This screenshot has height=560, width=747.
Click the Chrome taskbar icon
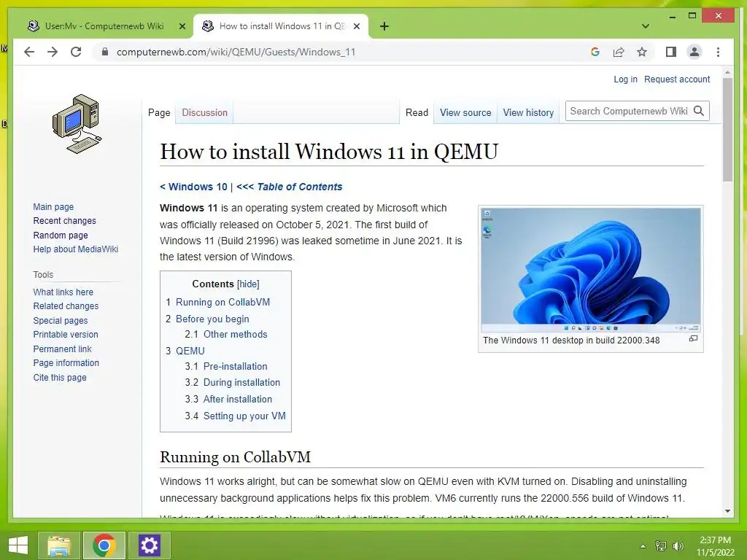104,545
